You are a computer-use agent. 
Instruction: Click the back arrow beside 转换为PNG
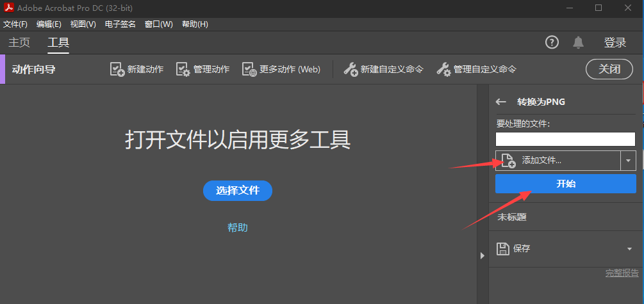click(501, 102)
